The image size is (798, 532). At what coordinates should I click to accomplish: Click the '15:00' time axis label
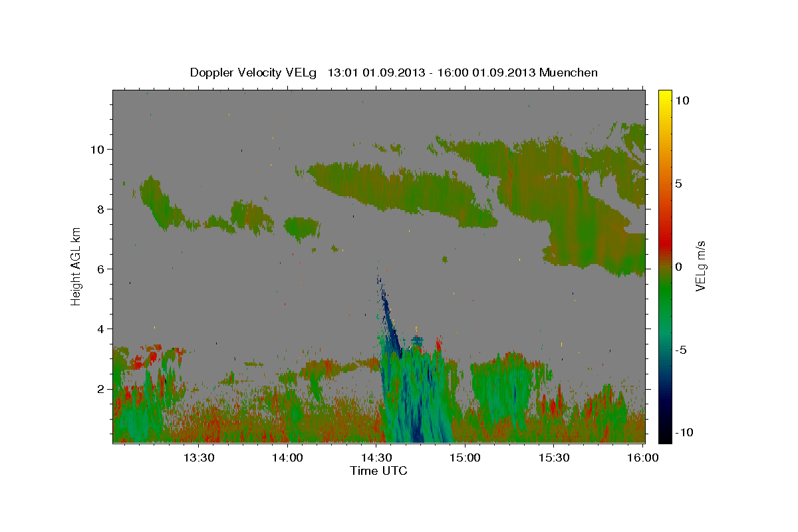(465, 458)
